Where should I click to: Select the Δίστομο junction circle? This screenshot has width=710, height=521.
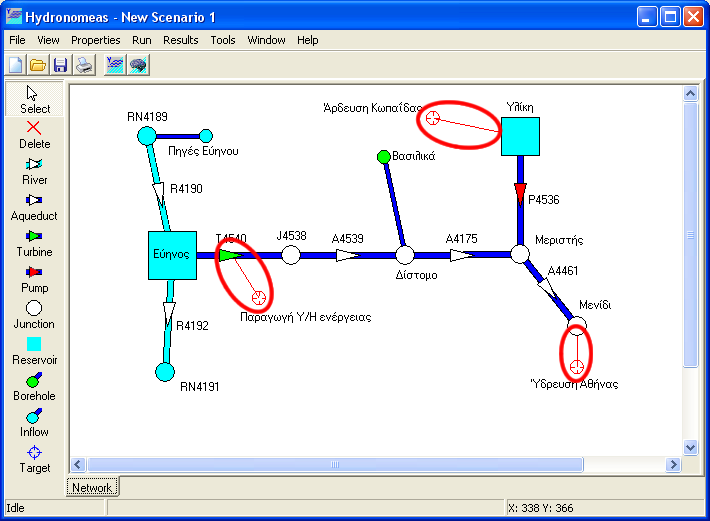pyautogui.click(x=405, y=255)
